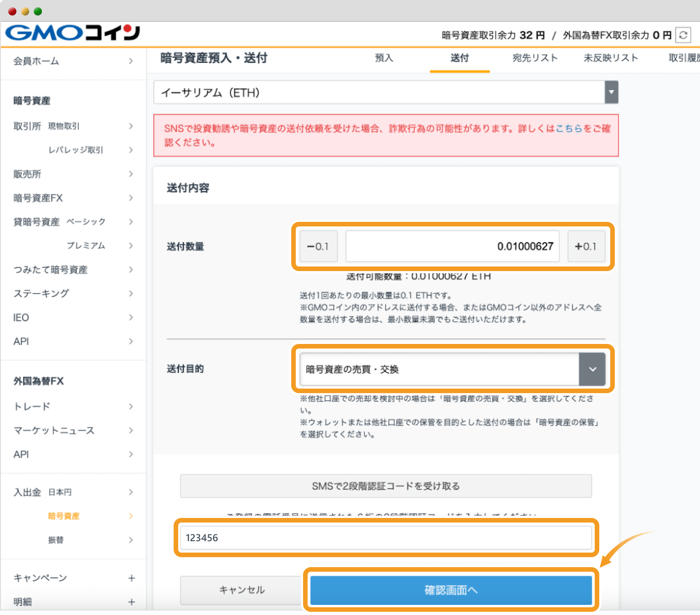Image resolution: width=700 pixels, height=615 pixels.
Task: Click chevron next to IEO
Action: (x=131, y=318)
